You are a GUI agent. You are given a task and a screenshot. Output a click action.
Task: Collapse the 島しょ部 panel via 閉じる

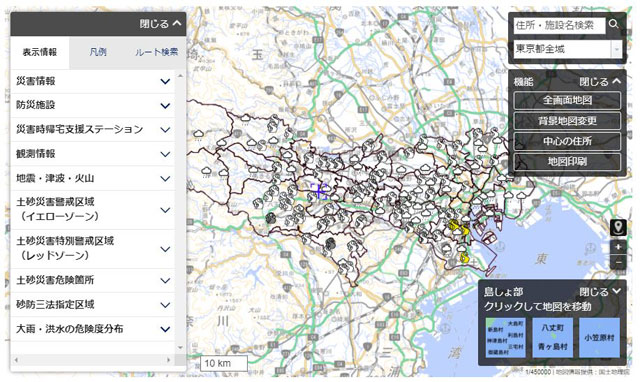(600, 292)
